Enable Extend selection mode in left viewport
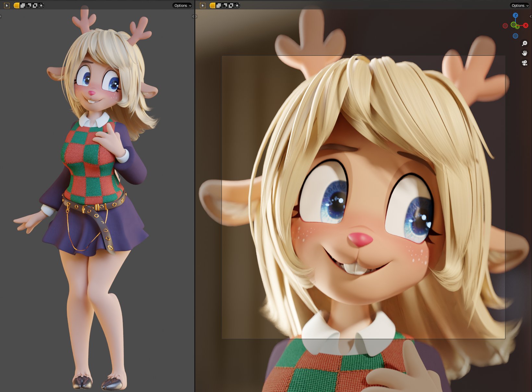 (x=23, y=5)
